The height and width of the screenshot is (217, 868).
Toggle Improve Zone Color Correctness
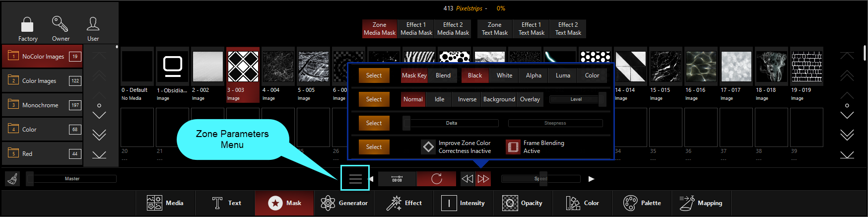pos(428,147)
